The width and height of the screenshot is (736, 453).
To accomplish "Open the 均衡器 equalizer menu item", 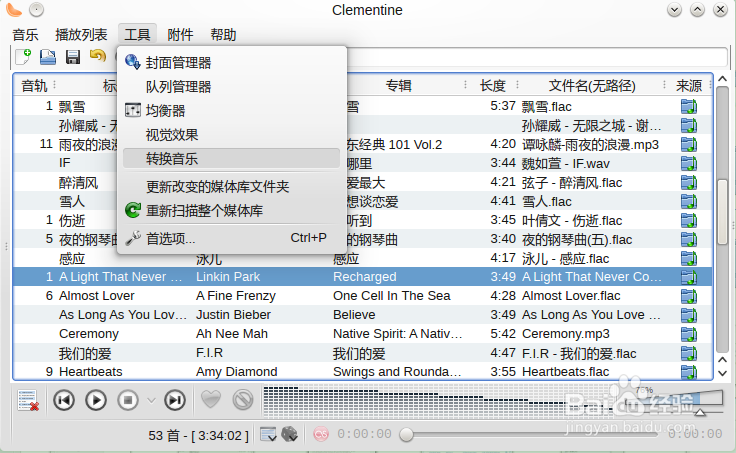I will pyautogui.click(x=231, y=110).
